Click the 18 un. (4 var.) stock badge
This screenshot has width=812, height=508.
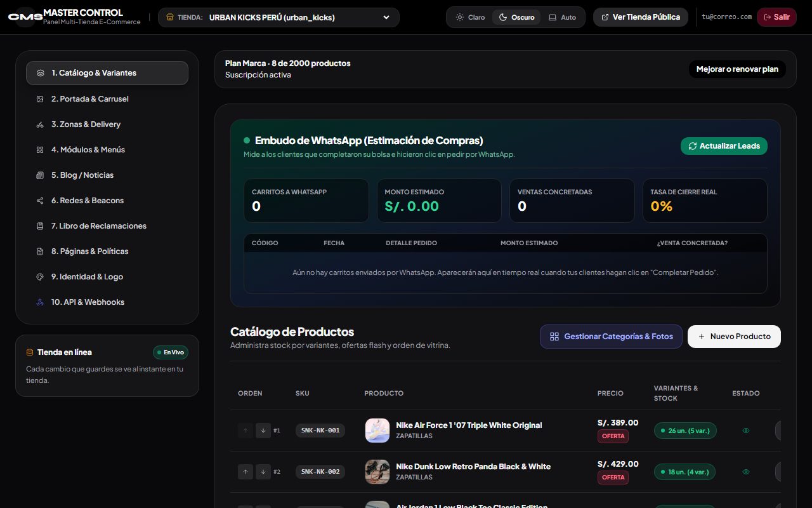click(x=685, y=472)
